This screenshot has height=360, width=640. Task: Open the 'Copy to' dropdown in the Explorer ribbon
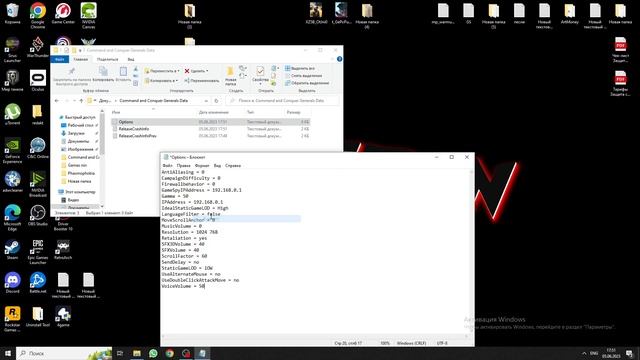(x=162, y=80)
